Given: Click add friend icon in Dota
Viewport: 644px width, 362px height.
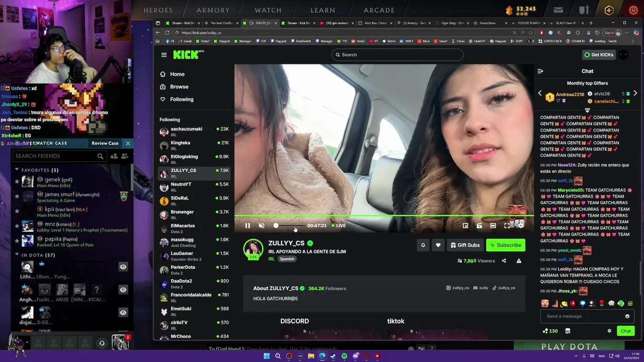Looking at the screenshot, I should (114, 156).
